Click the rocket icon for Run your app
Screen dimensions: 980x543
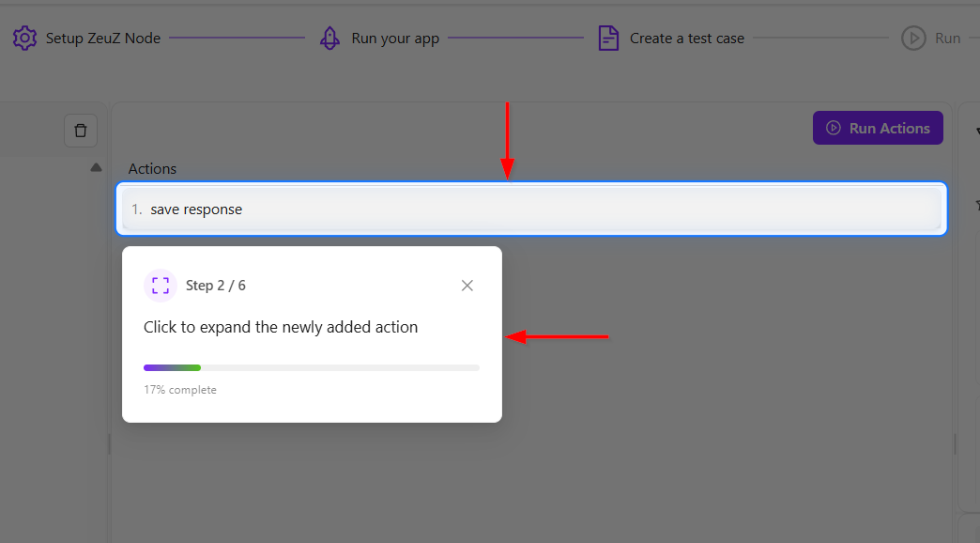point(329,39)
